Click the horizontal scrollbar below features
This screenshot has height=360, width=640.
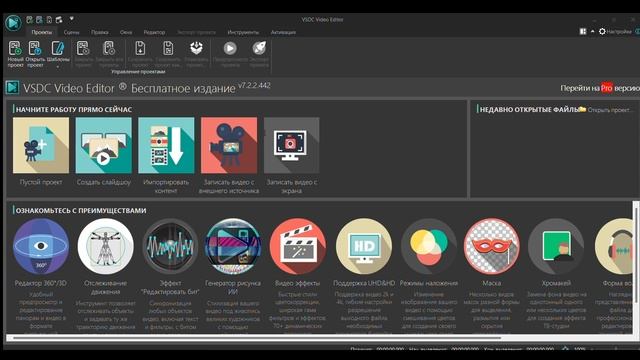pyautogui.click(x=256, y=338)
